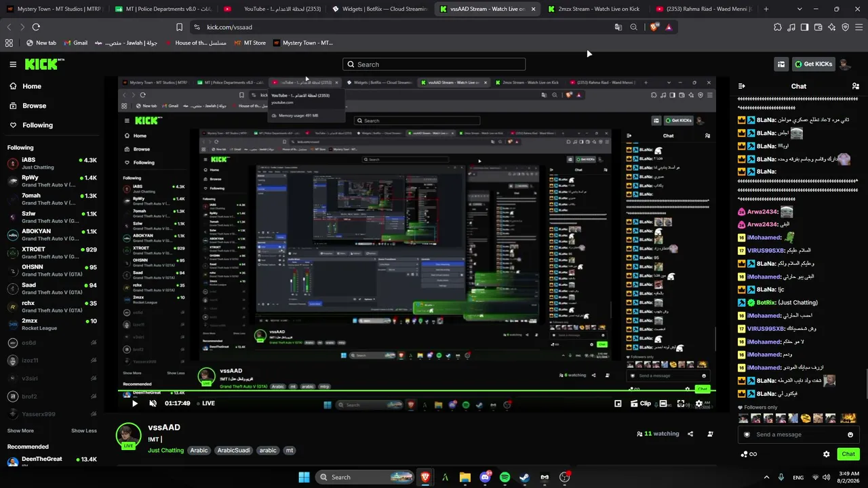
Task: Open Spotify from the taskbar
Action: pyautogui.click(x=505, y=477)
